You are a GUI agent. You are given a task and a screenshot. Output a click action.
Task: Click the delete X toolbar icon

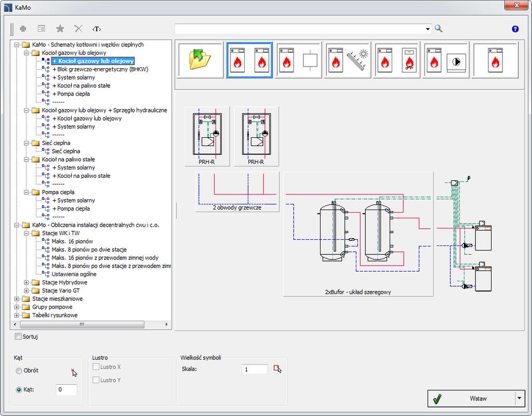point(78,29)
